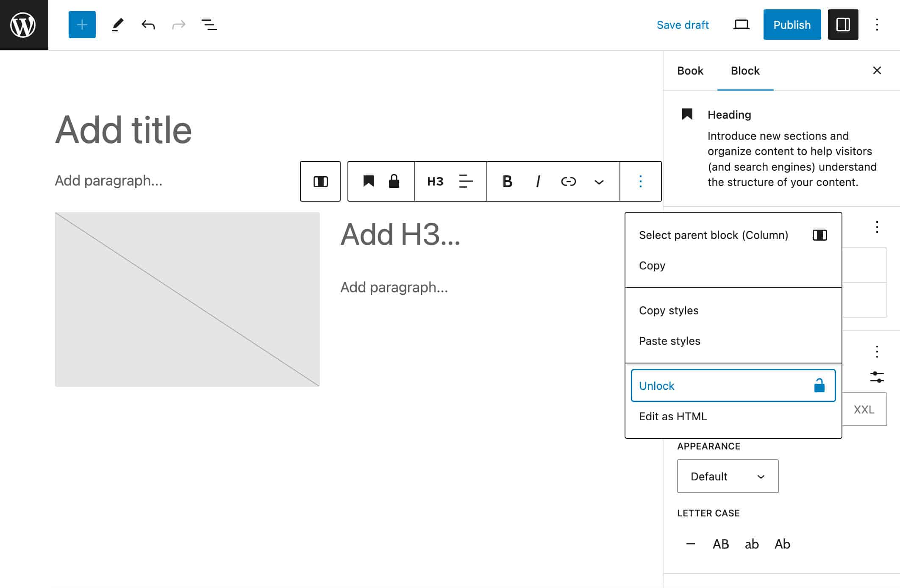
Task: Select the Book tab in sidebar
Action: (x=691, y=70)
